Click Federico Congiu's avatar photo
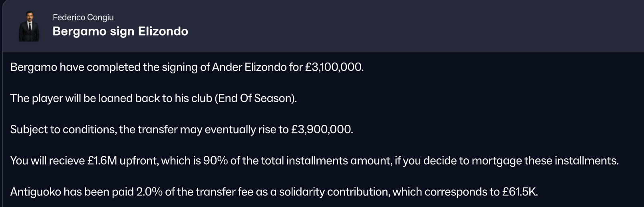The height and width of the screenshot is (207, 644). pyautogui.click(x=29, y=26)
